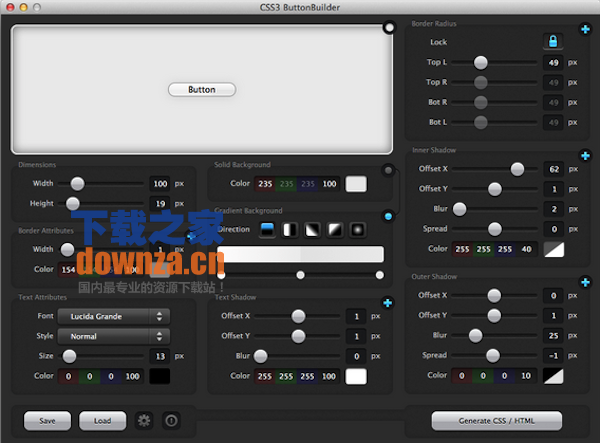Click Generate CSS / HTML button
The height and width of the screenshot is (443, 600).
coord(497,421)
